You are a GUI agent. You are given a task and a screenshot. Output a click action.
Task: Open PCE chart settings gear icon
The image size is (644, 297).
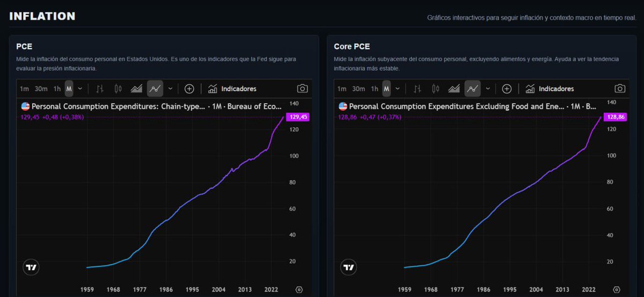pos(299,289)
